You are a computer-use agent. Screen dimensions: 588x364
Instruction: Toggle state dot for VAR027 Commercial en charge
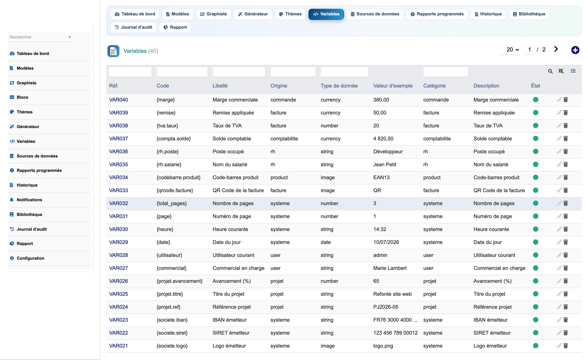coord(535,268)
